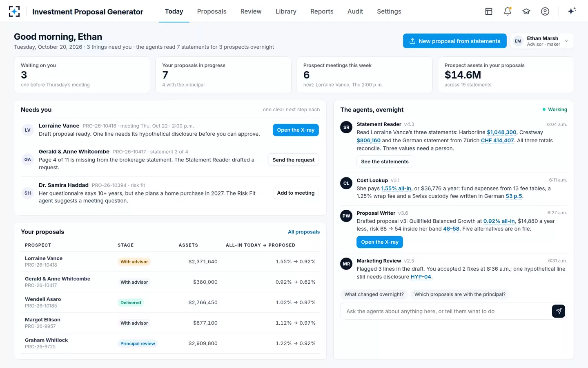Choose the 'What changed overnight?' suggestion chip
Screen dimensions: 588x368
pyautogui.click(x=374, y=294)
